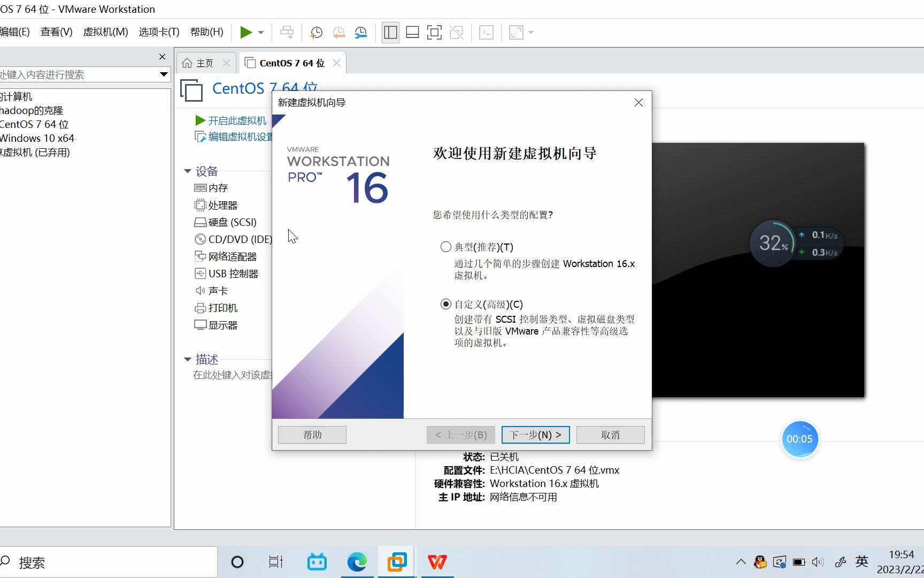Select the CD/DVD (IDE) device row
Viewport: 924px width, 578px height.
point(233,240)
